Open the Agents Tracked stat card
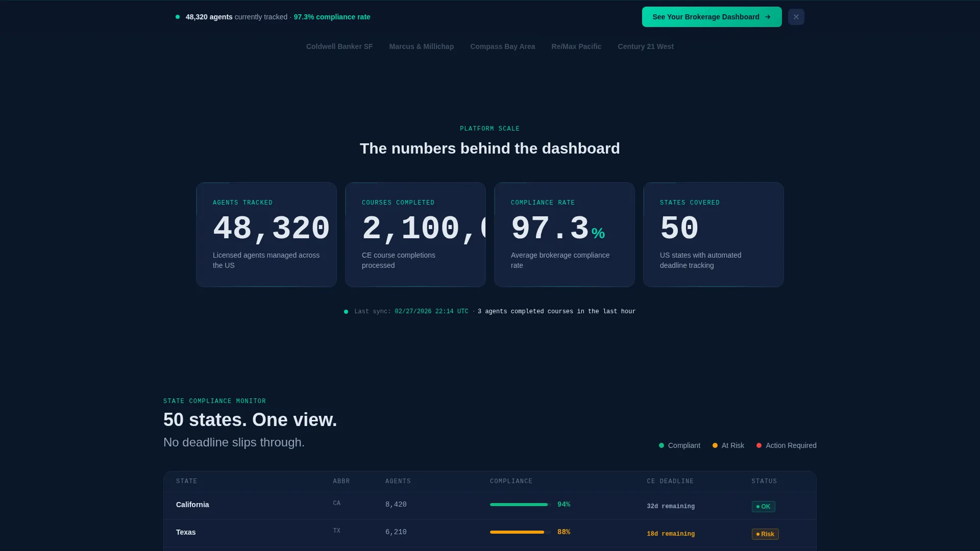Image resolution: width=980 pixels, height=551 pixels. coord(266,235)
